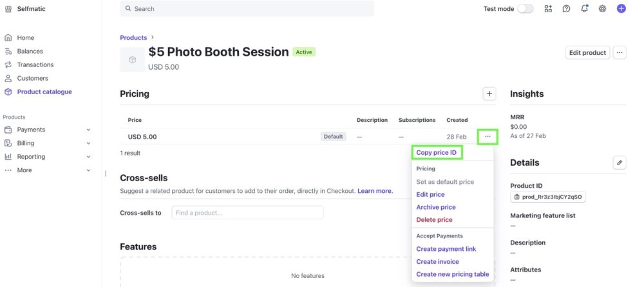Image resolution: width=644 pixels, height=287 pixels.
Task: Add a new price with plus icon
Action: click(x=489, y=94)
